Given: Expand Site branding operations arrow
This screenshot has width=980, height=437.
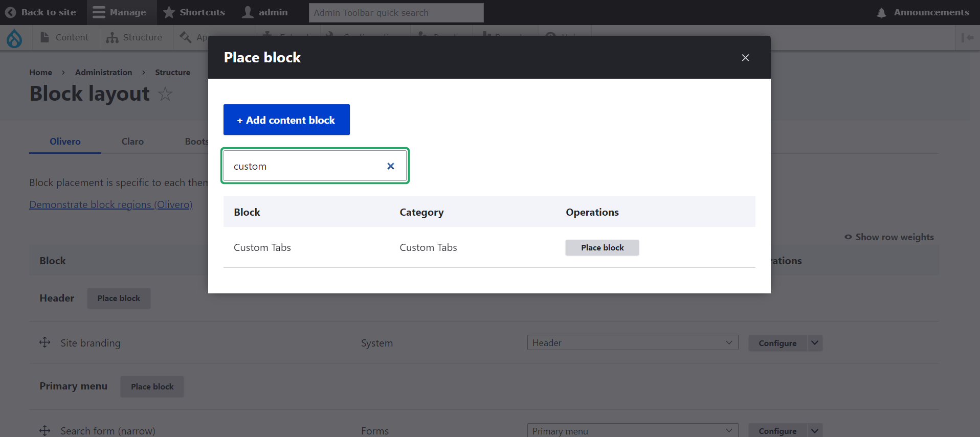Looking at the screenshot, I should (815, 343).
